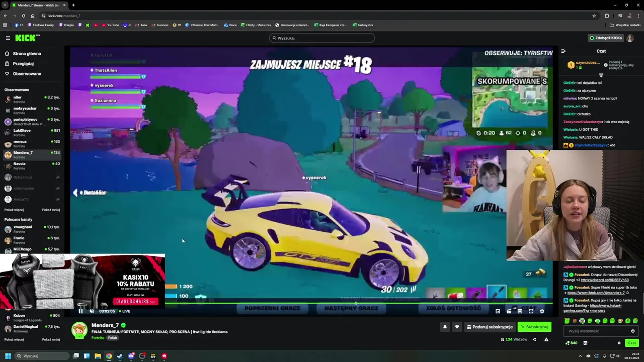Open Wszystkie zakładki bookmarks folder
The width and height of the screenshot is (644, 362).
[625, 25]
